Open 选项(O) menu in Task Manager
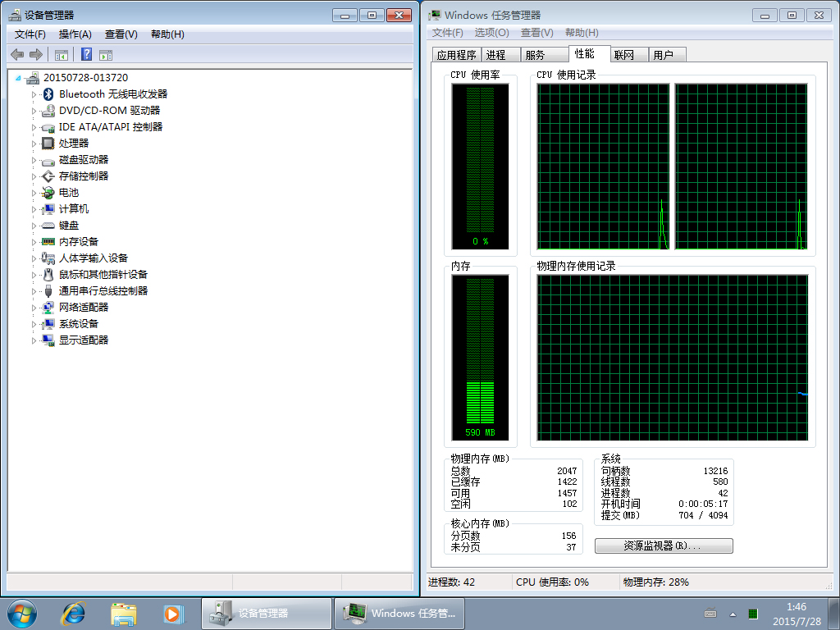The width and height of the screenshot is (840, 630). (x=492, y=33)
